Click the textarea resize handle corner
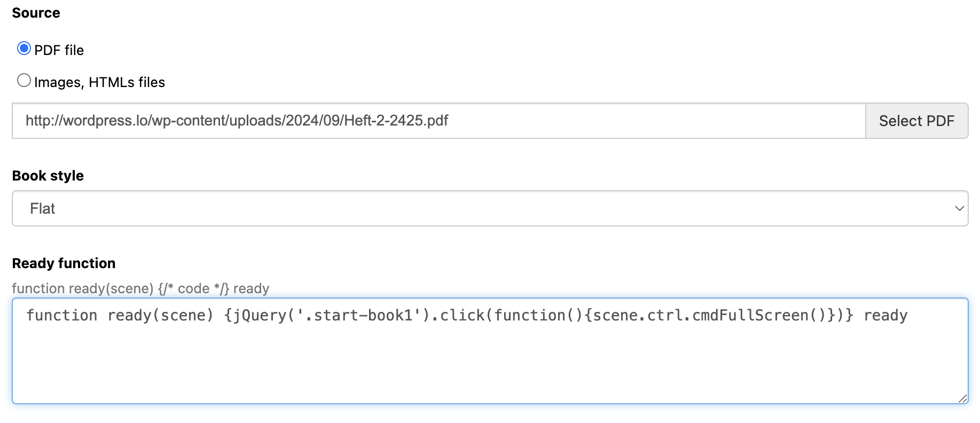 coord(963,398)
